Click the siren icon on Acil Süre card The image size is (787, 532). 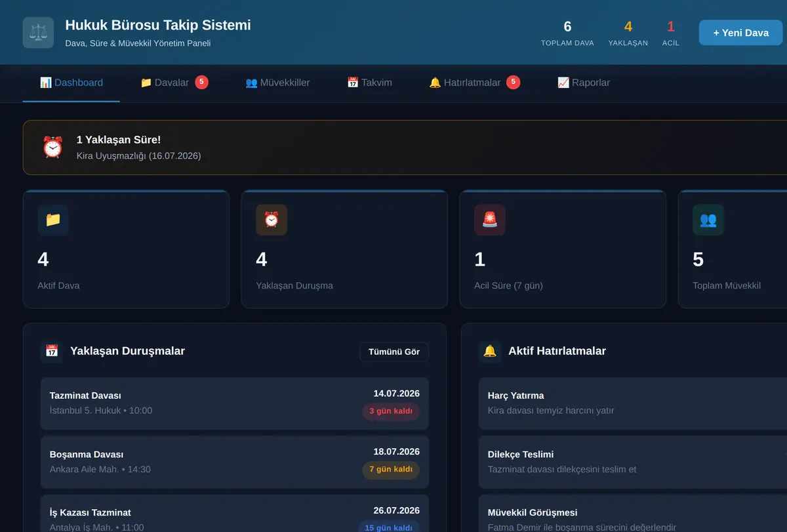pyautogui.click(x=490, y=220)
